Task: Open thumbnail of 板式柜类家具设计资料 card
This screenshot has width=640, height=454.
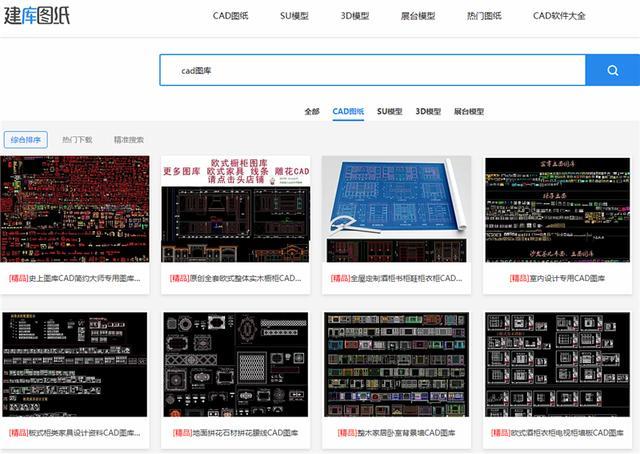Action: [x=75, y=365]
